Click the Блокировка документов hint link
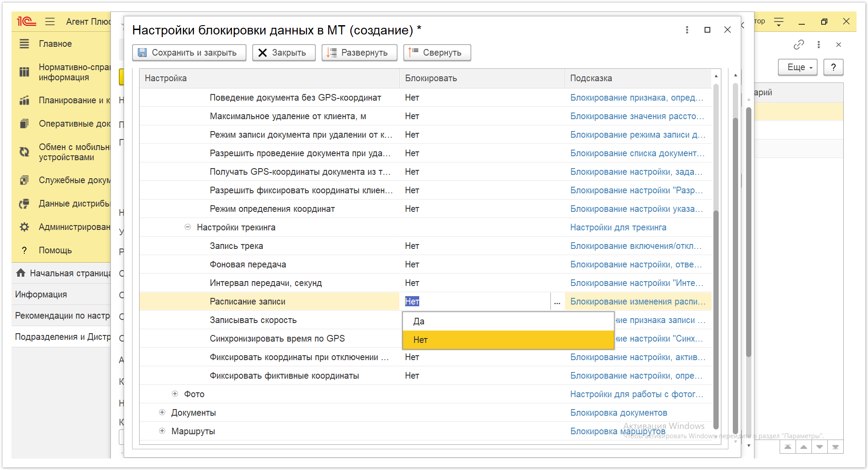Viewport: 868px width, 470px height. pos(618,413)
